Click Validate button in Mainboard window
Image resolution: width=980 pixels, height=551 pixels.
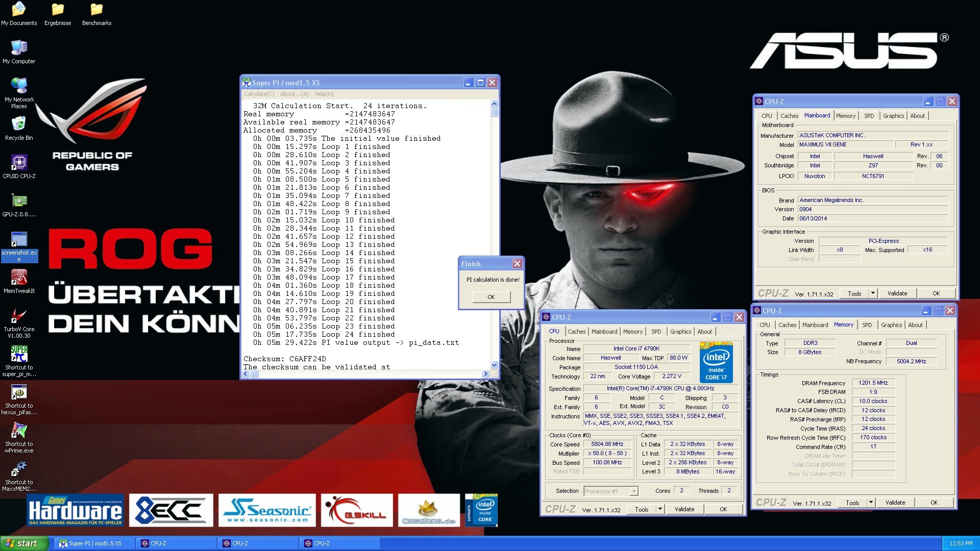(897, 293)
